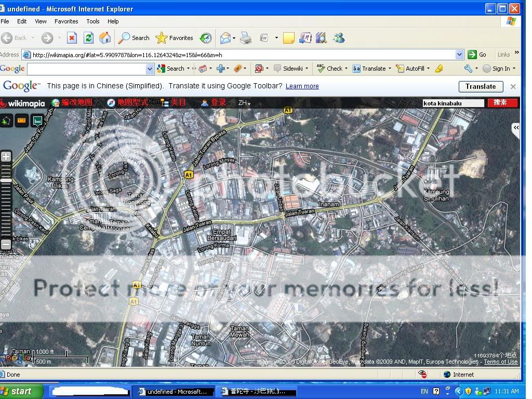Open the Tools menu
This screenshot has width=532, height=399.
(x=93, y=21)
